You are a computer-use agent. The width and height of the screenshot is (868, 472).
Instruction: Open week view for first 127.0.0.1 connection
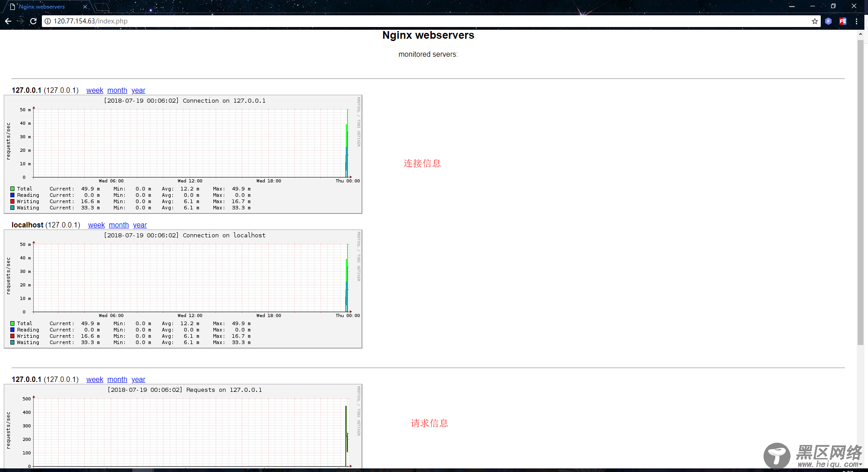tap(95, 91)
